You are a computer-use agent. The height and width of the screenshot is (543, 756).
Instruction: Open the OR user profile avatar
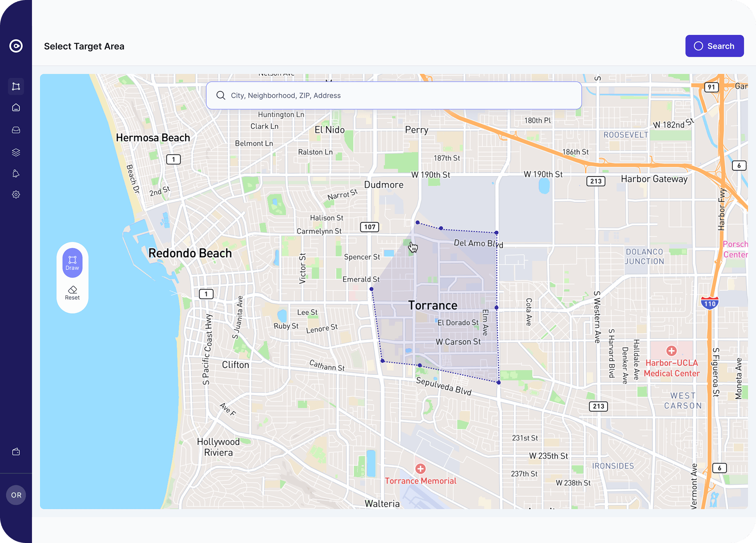(16, 495)
